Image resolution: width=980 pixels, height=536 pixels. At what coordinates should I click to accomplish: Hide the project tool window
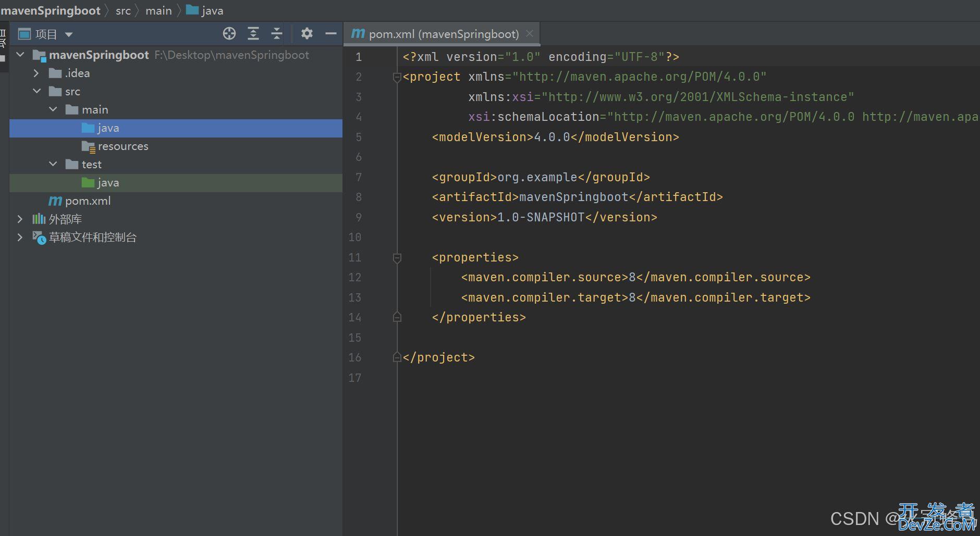pyautogui.click(x=331, y=34)
